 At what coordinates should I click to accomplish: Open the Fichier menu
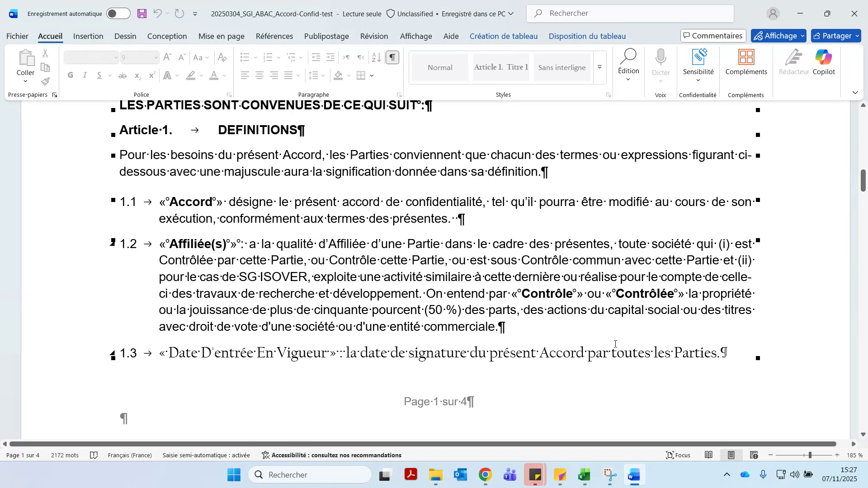pyautogui.click(x=17, y=36)
